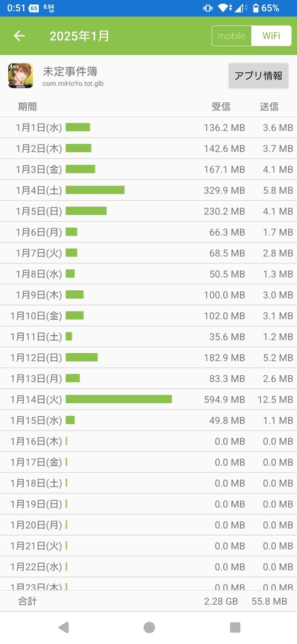Tap the 送信 column header
Viewport: 297px width, 644px height.
tap(269, 107)
